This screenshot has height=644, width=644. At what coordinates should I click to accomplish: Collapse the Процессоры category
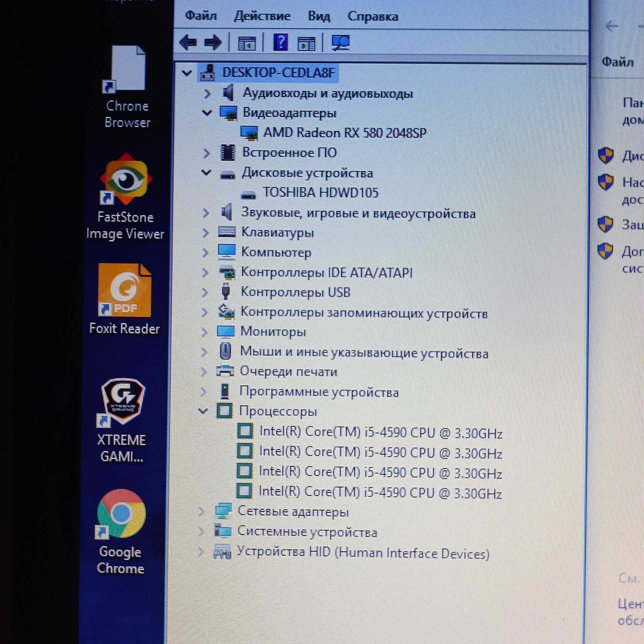pyautogui.click(x=203, y=411)
